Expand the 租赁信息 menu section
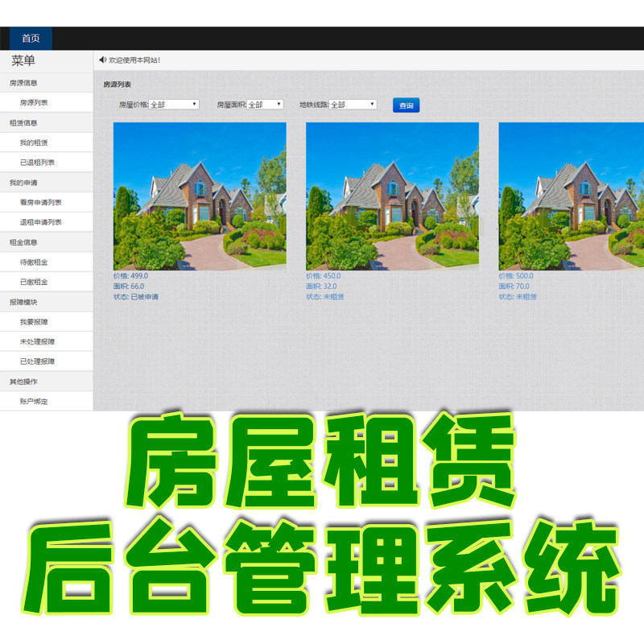This screenshot has height=644, width=644. click(x=47, y=123)
